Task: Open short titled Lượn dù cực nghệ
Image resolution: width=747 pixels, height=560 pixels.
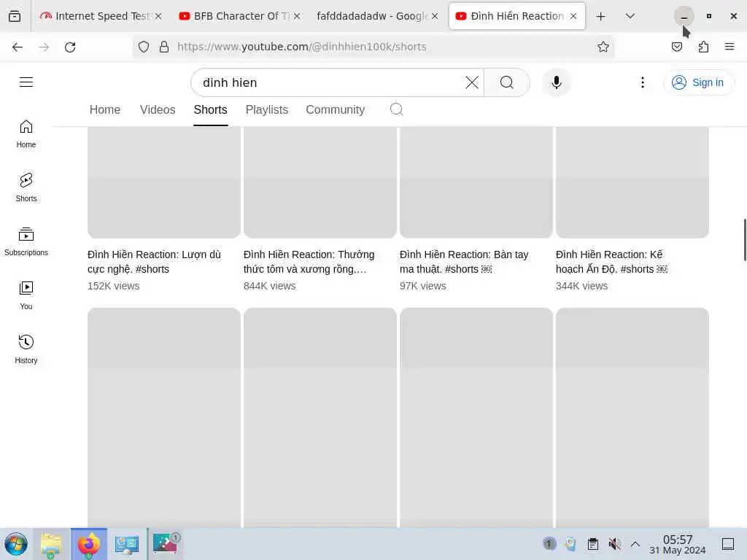Action: click(154, 262)
